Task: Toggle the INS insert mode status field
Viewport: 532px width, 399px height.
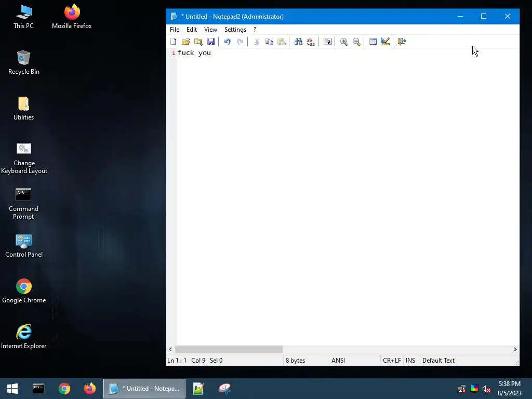Action: (x=410, y=361)
